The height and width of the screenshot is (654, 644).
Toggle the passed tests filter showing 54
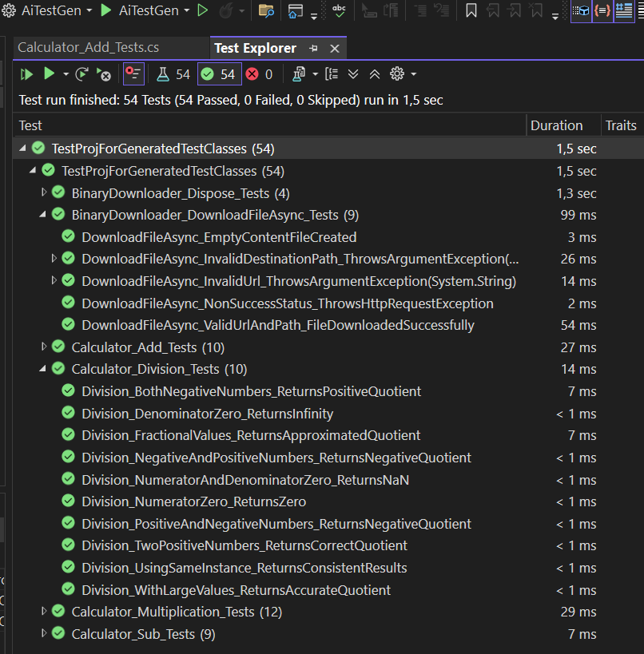(x=219, y=74)
